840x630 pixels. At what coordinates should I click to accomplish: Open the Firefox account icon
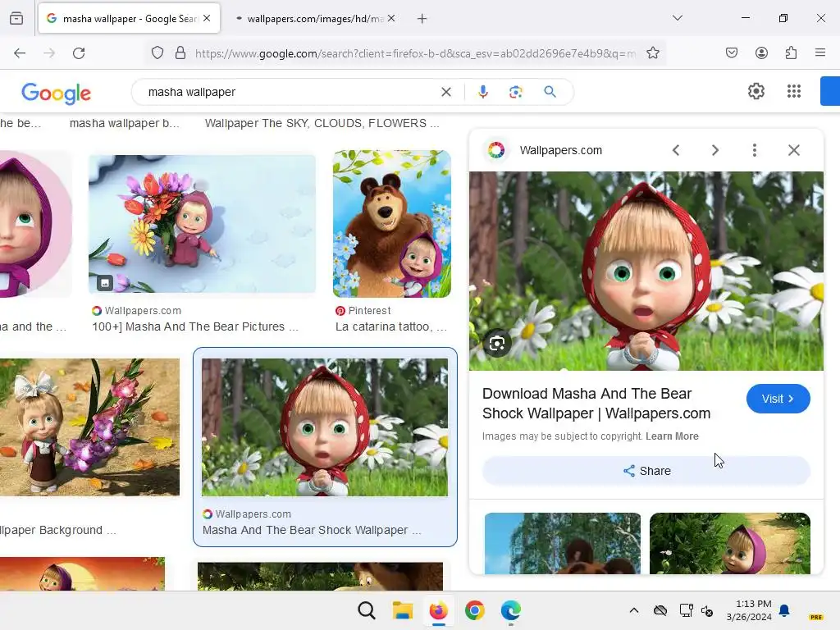(761, 53)
